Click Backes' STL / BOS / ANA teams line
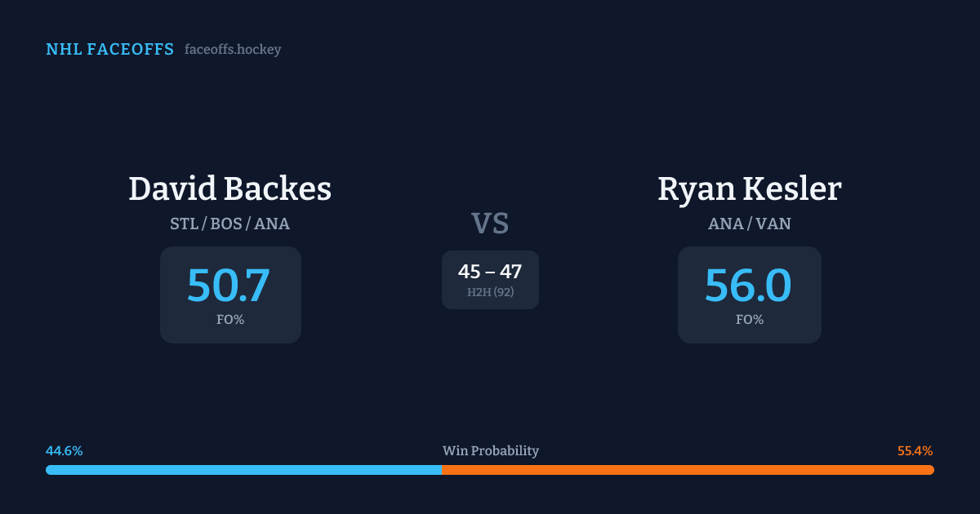980x514 pixels. 230,224
